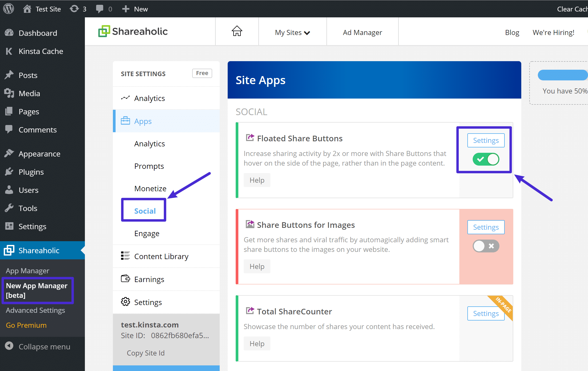Image resolution: width=588 pixels, height=371 pixels.
Task: Click the Content Library icon
Action: tap(125, 256)
